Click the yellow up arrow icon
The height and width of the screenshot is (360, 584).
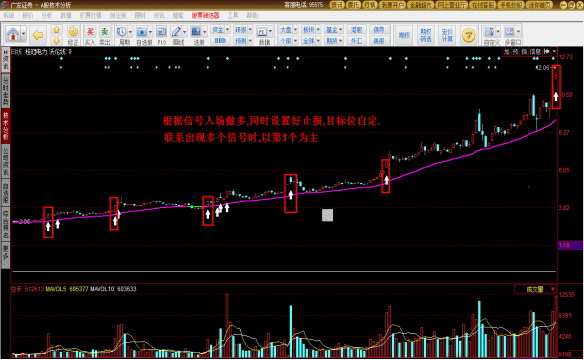click(x=56, y=30)
